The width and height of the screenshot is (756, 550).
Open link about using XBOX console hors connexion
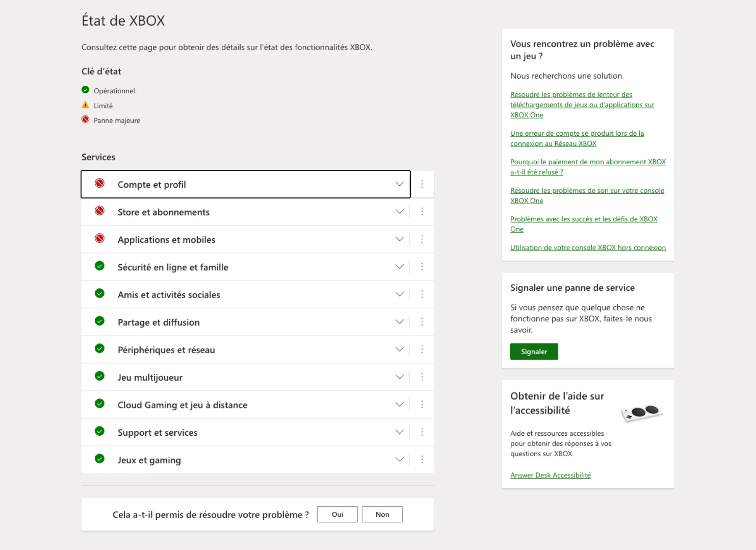(x=588, y=247)
